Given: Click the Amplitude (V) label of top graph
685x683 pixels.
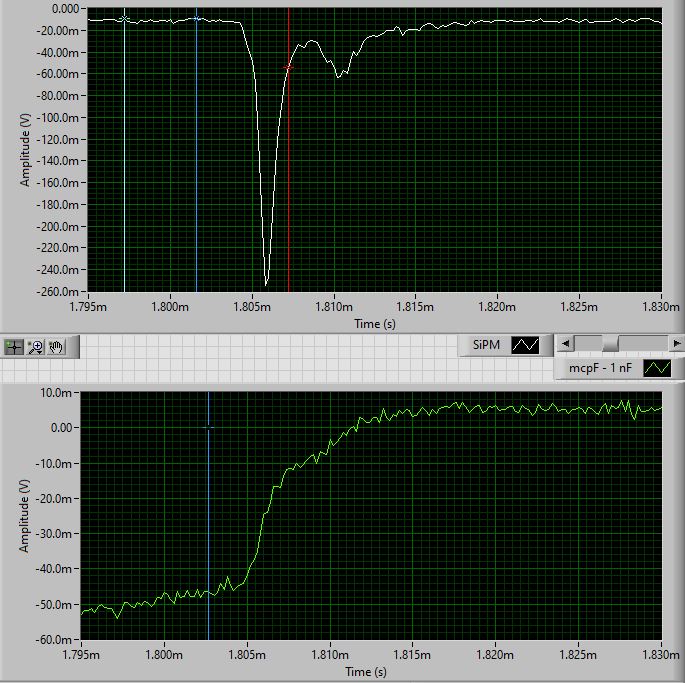Looking at the screenshot, I should [25, 150].
